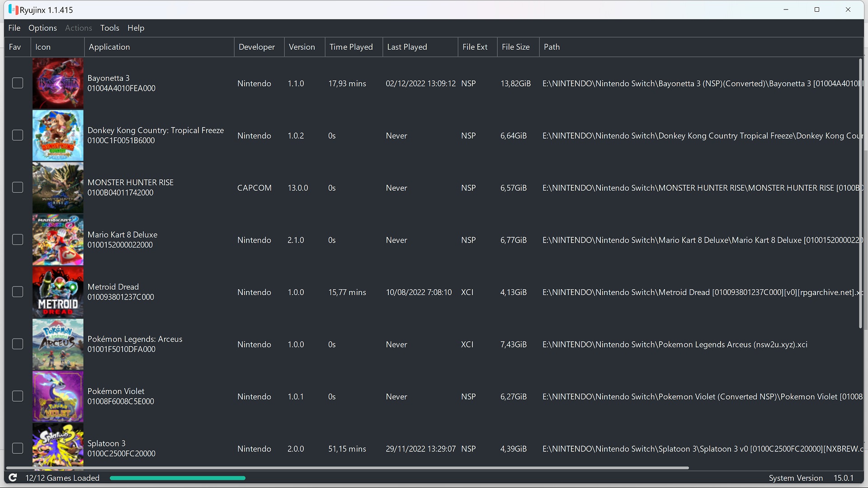Click the XCI extension cell for Metroid Dread
This screenshot has height=488, width=868.
coord(467,292)
